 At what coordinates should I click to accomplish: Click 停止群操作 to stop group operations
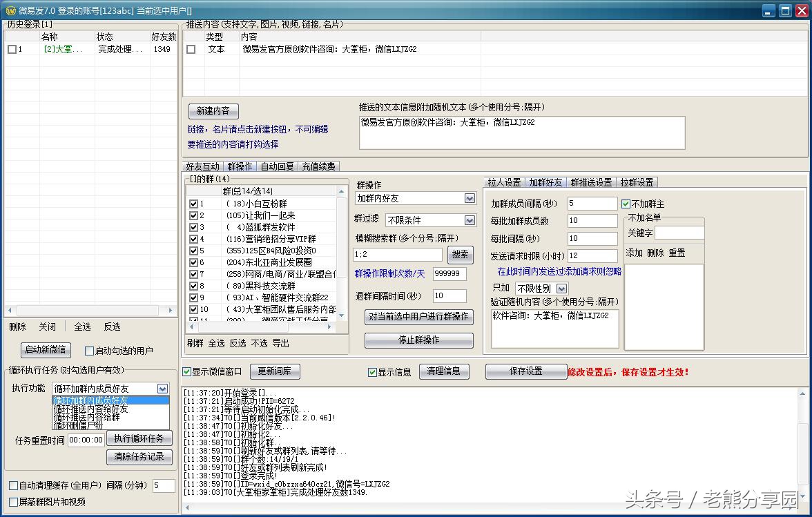tap(418, 340)
